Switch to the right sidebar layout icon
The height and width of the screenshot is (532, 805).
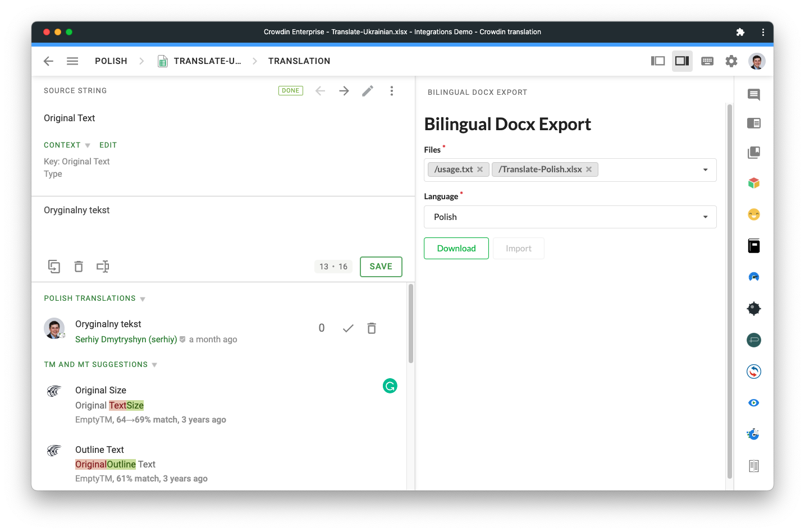click(682, 61)
